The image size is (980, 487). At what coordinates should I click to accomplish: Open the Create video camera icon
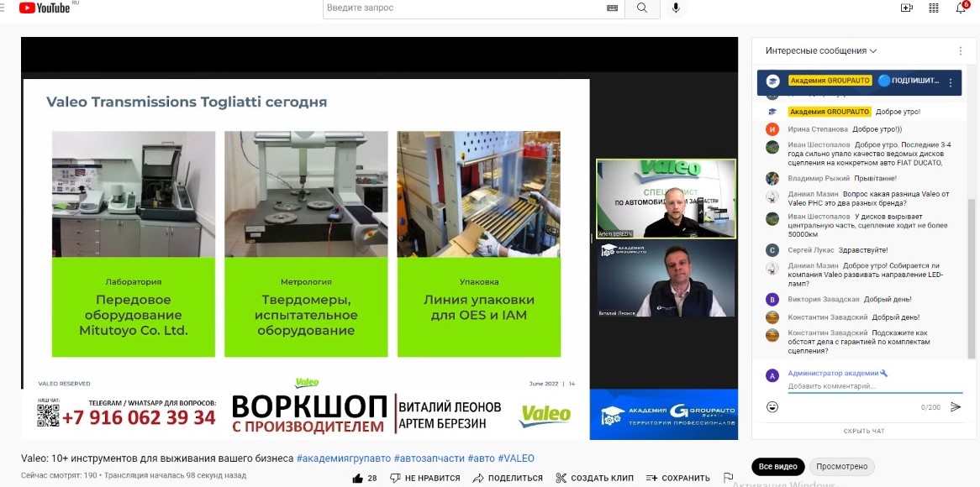pyautogui.click(x=906, y=8)
